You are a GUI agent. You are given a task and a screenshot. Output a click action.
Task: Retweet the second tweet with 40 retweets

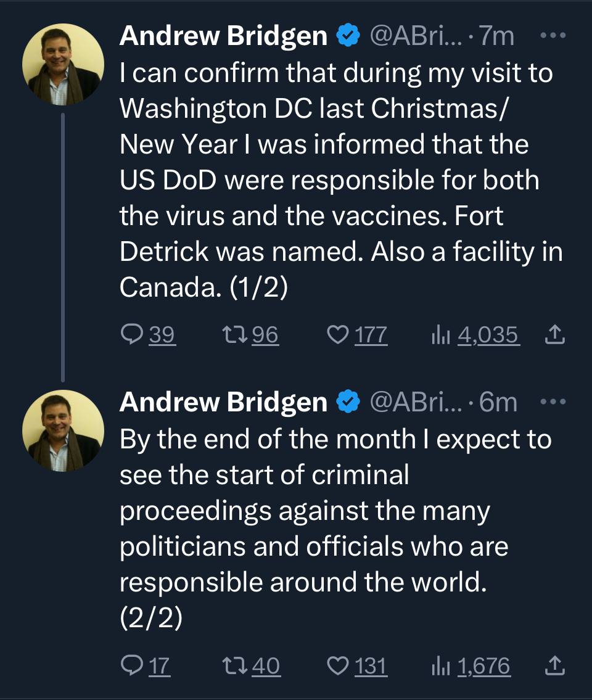click(235, 665)
